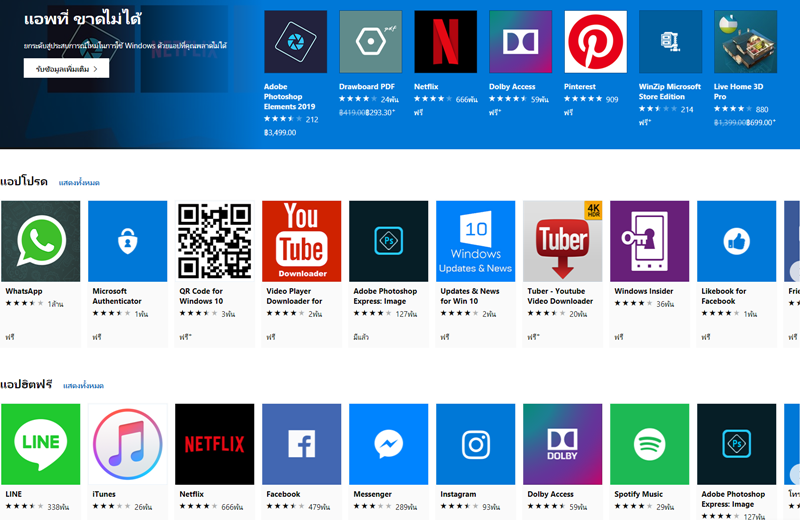Open the Microsoft Authenticator tile
Viewport: 800px width, 520px height.
pyautogui.click(x=128, y=241)
